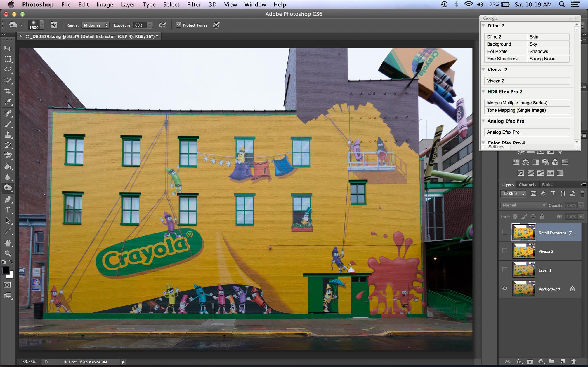
Task: Toggle the Protect Tones checkbox
Action: click(x=178, y=25)
